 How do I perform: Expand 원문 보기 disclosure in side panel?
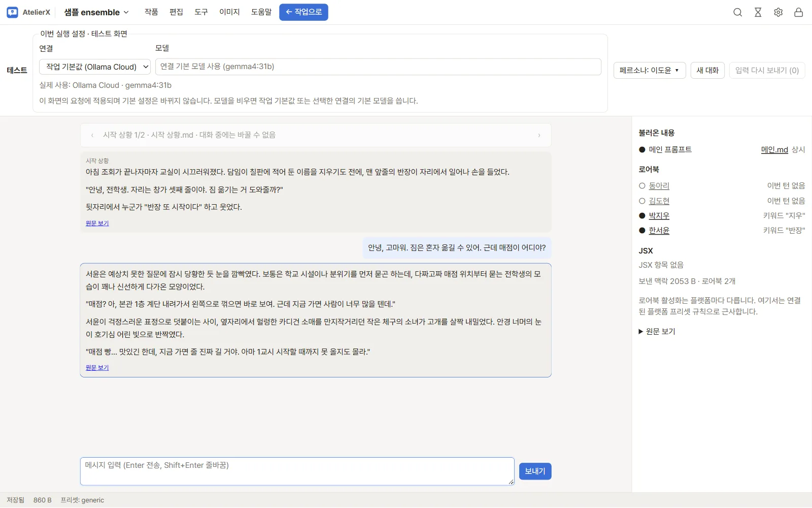click(x=657, y=332)
